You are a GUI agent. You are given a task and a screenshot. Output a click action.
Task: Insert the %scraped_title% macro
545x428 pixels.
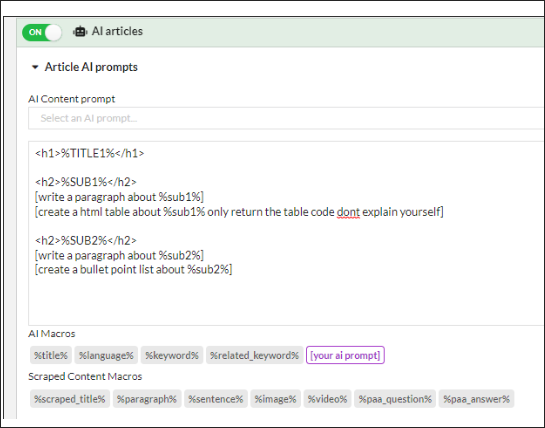(70, 399)
